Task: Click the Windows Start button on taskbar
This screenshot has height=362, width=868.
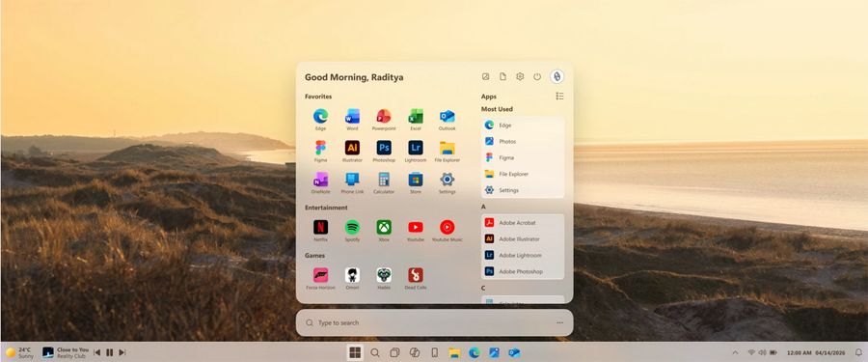Action: point(355,352)
